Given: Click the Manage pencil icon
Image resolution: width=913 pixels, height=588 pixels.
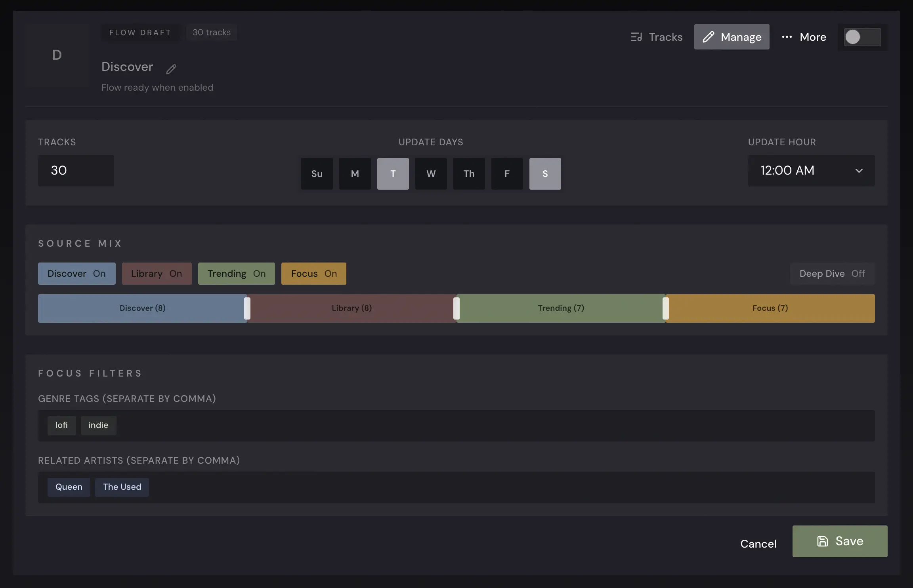Looking at the screenshot, I should (x=709, y=37).
